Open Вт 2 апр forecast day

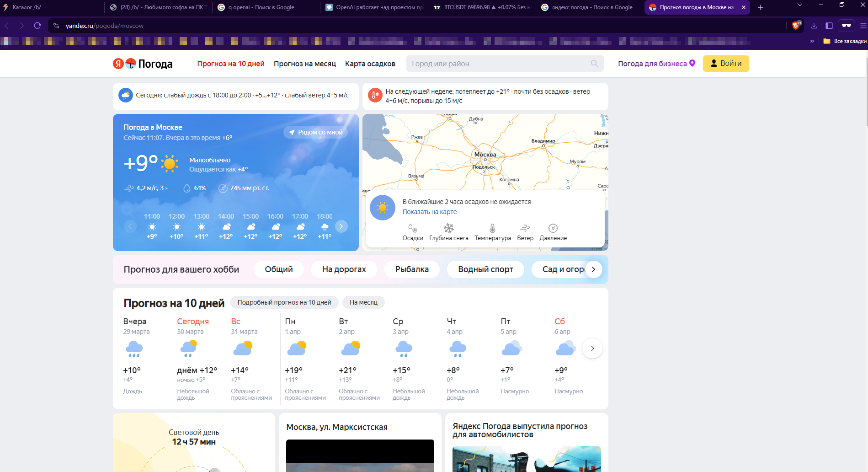point(359,359)
